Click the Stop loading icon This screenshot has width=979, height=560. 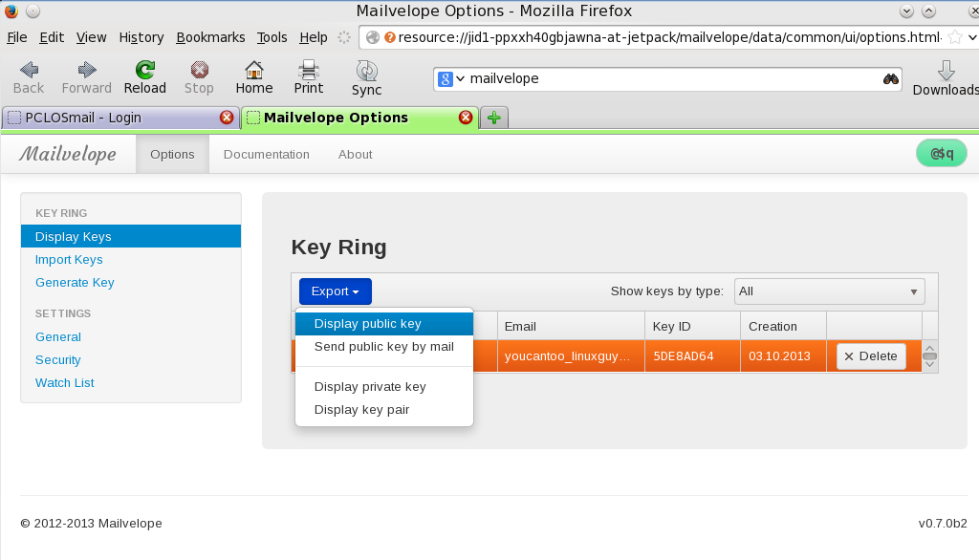199,70
